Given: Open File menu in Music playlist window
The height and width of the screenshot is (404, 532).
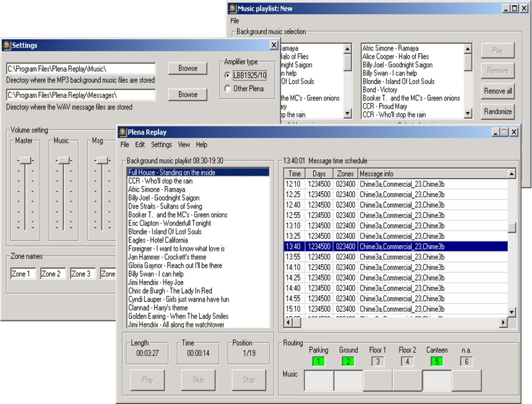Looking at the screenshot, I should coord(235,21).
